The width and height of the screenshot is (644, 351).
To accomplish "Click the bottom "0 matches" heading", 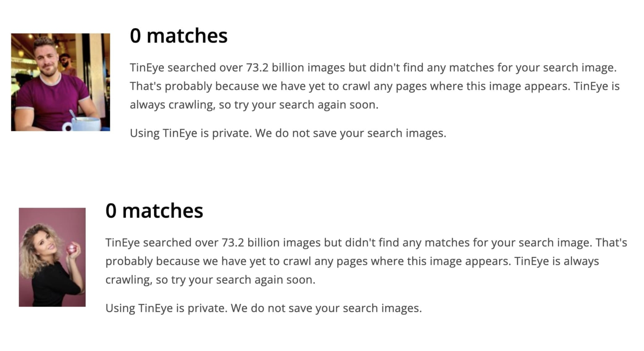I will pos(154,211).
